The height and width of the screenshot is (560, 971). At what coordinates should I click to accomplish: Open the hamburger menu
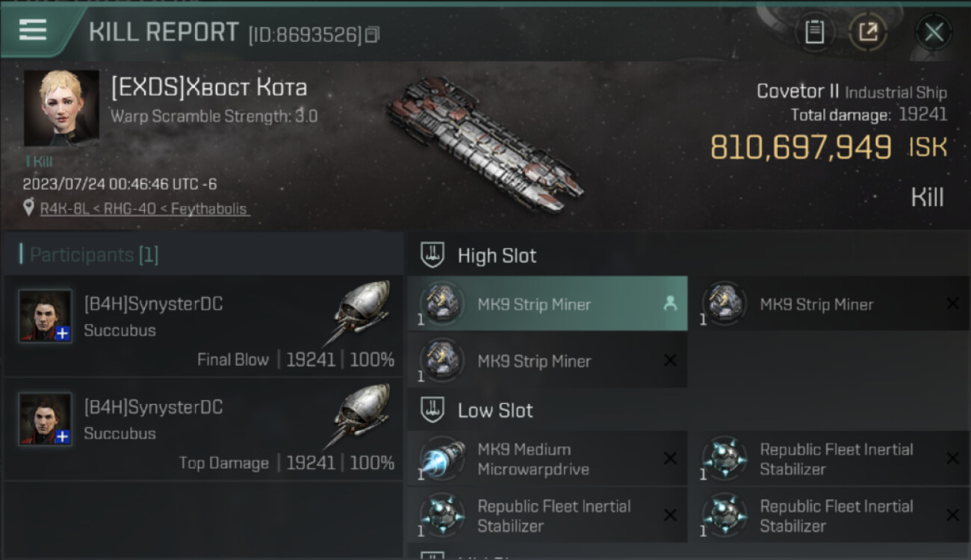click(33, 30)
